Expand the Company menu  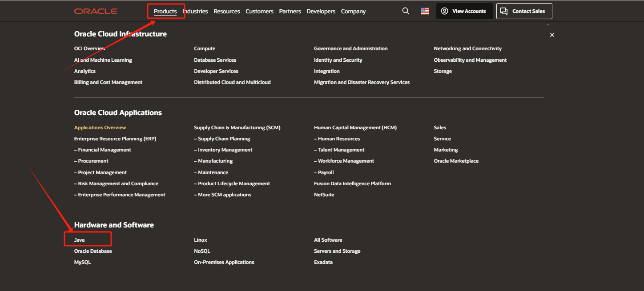coord(353,11)
